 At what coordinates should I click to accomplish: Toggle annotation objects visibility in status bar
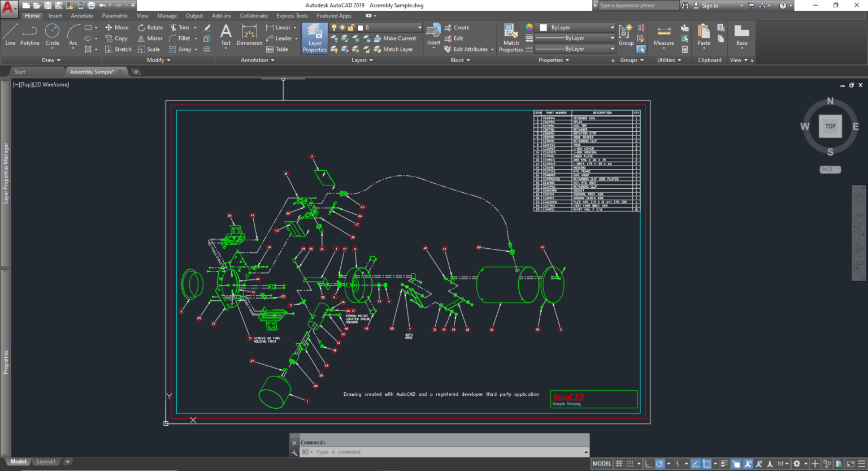(748, 464)
